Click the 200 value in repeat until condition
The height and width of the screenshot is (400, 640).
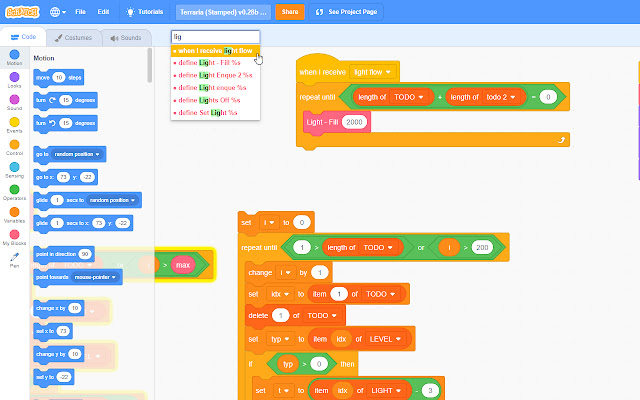pos(482,248)
